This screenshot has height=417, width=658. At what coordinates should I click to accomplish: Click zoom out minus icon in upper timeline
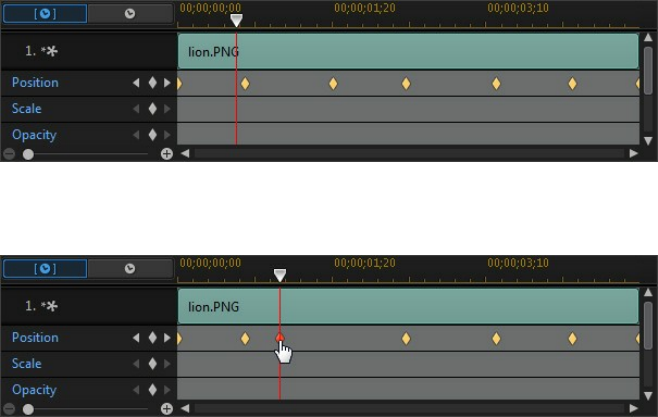[x=9, y=154]
